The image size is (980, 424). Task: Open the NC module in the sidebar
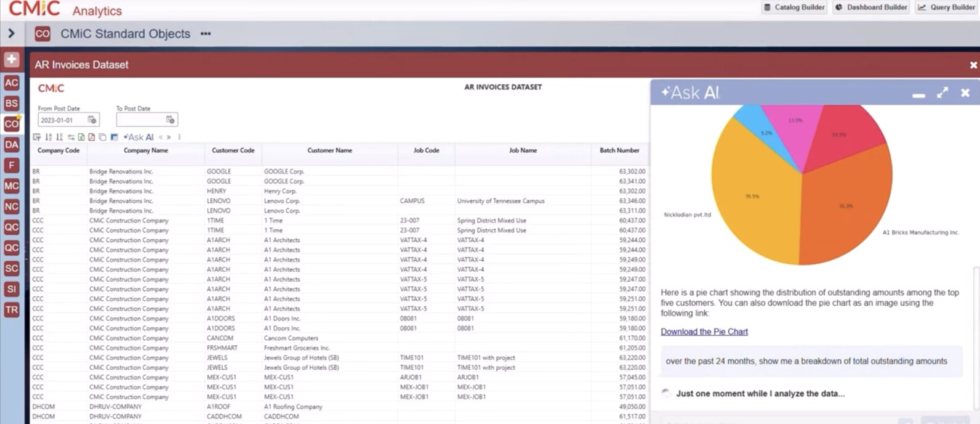[12, 206]
